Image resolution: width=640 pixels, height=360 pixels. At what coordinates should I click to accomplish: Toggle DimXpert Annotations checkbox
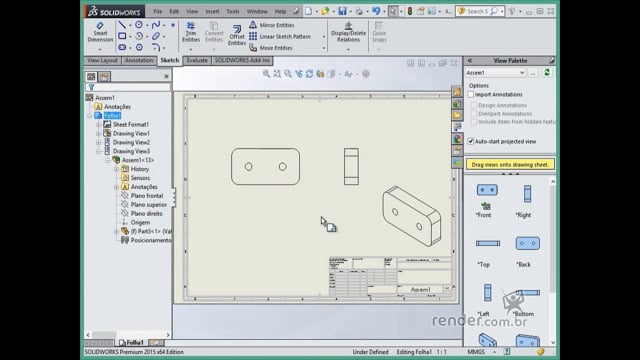click(474, 113)
